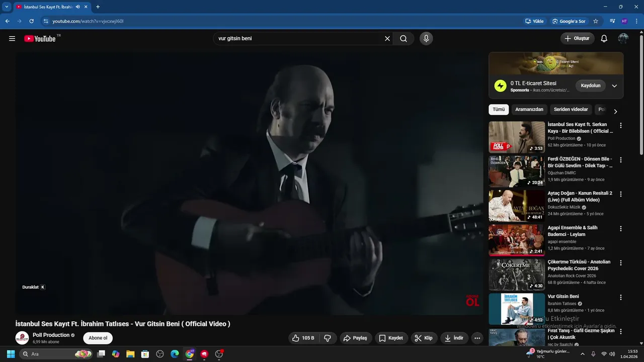Open site information icon in address bar

tap(46, 21)
